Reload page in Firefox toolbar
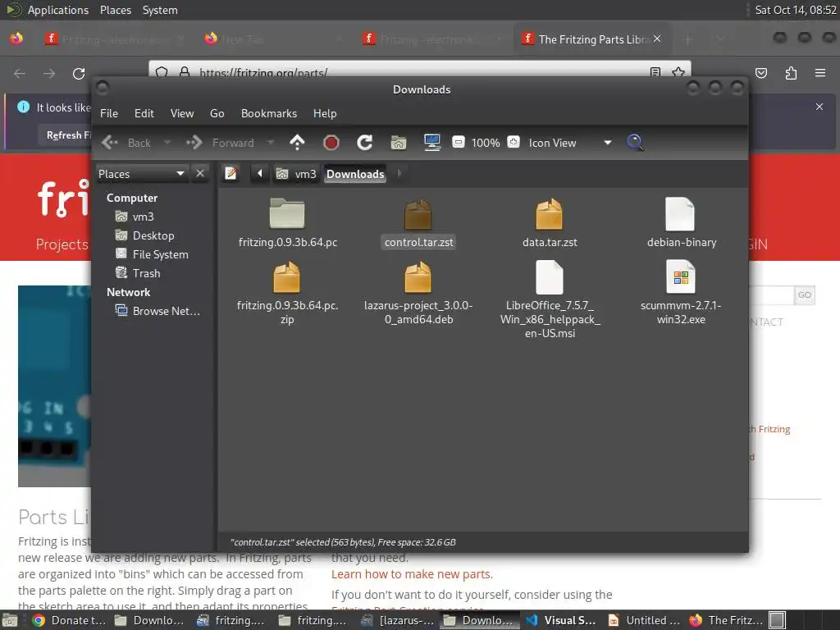The width and height of the screenshot is (840, 630). (x=79, y=73)
